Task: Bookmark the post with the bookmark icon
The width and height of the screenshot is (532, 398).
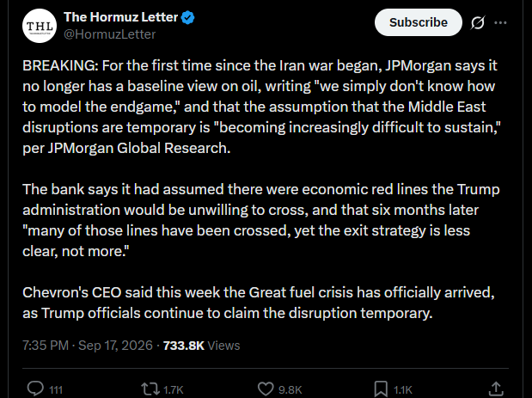Action: 381,389
